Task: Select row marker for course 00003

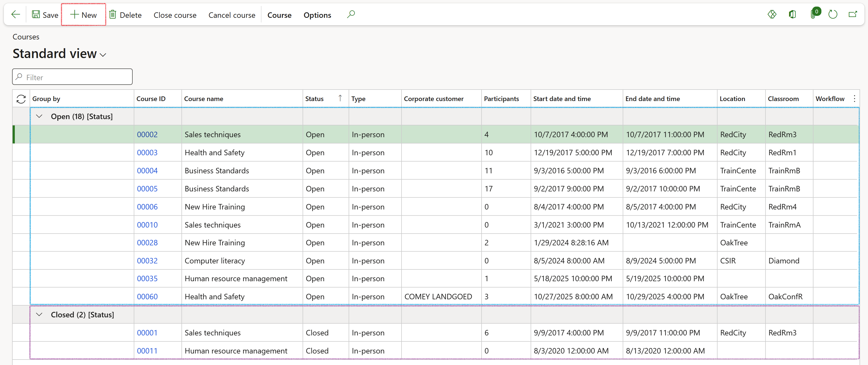Action: pyautogui.click(x=21, y=153)
